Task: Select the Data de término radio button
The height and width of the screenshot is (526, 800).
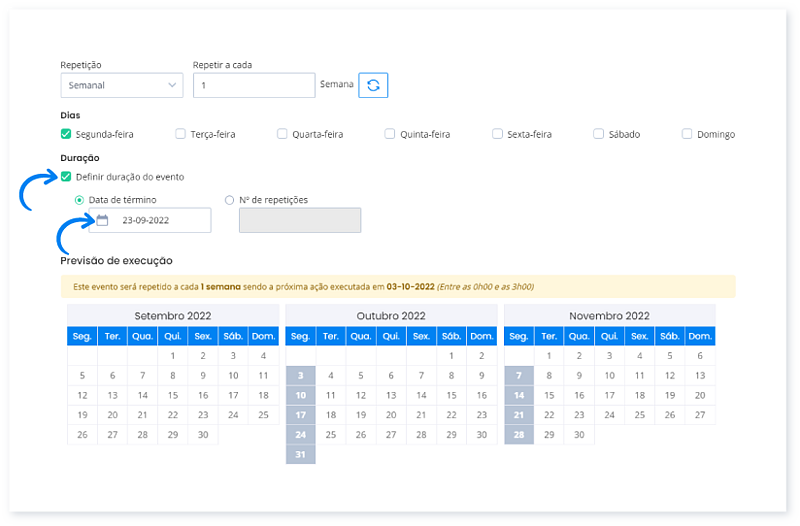Action: 80,199
